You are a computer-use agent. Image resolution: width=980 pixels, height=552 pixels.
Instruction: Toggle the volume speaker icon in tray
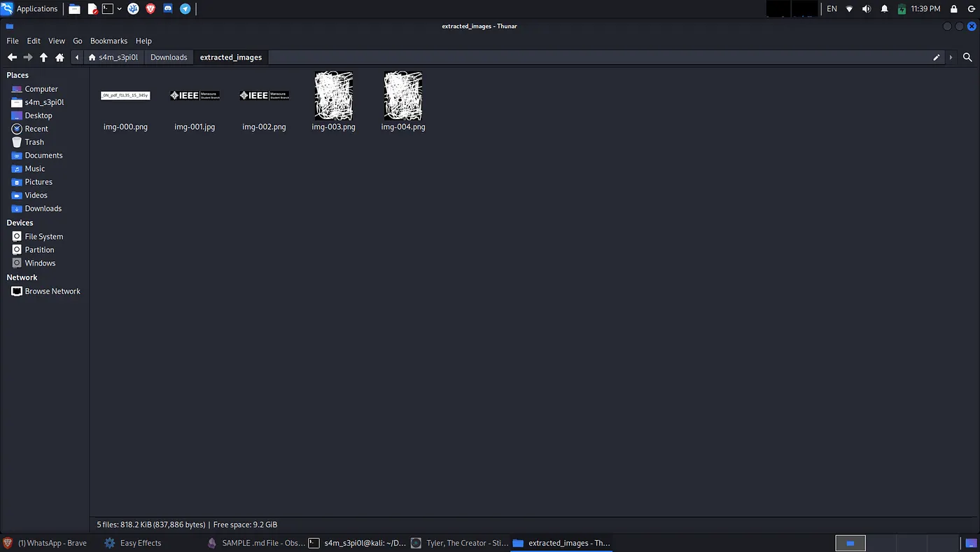pyautogui.click(x=867, y=8)
